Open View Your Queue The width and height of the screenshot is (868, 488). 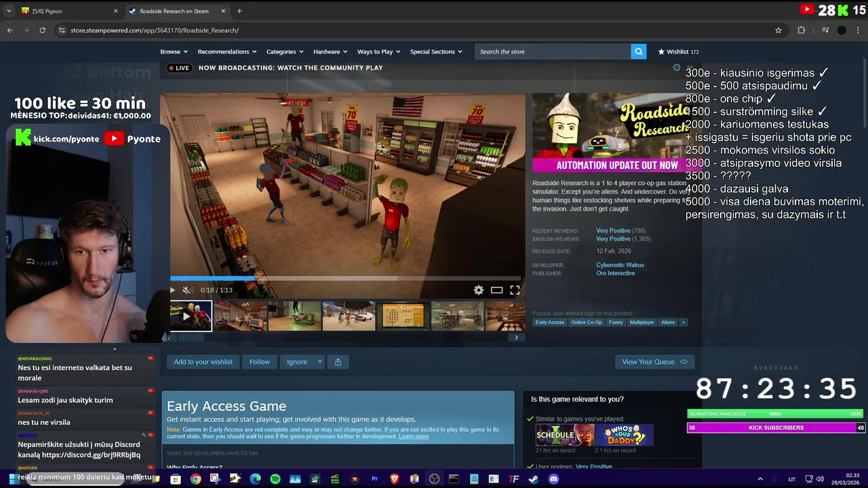(654, 362)
